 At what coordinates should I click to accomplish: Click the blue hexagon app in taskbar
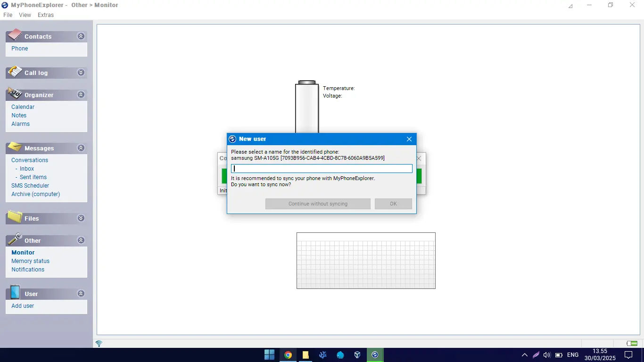[340, 355]
